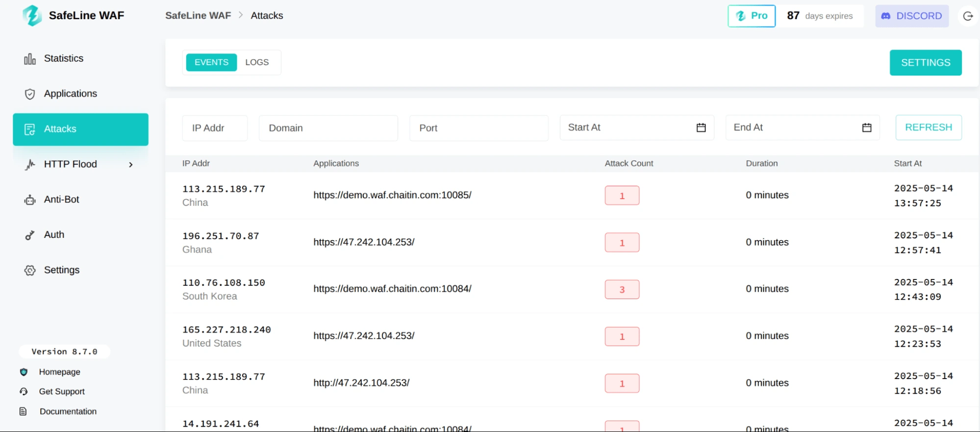The height and width of the screenshot is (432, 980).
Task: Click the Version 8.7.0 label
Action: click(x=64, y=352)
